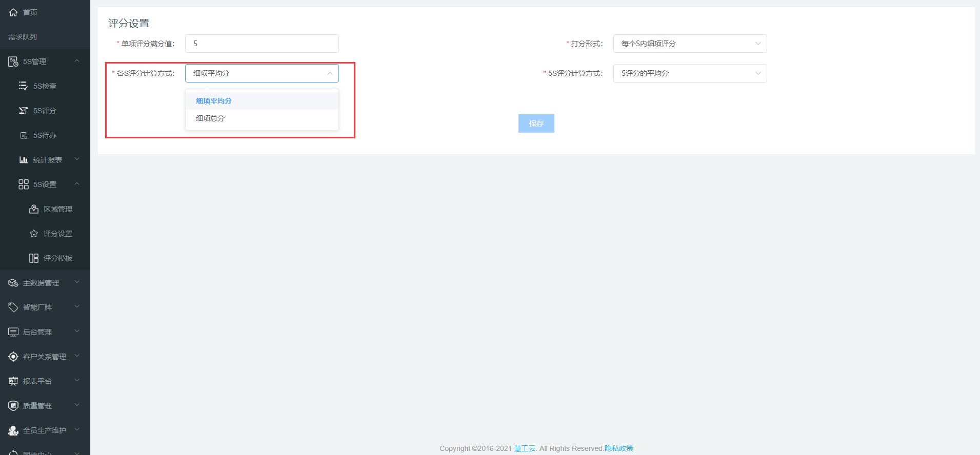Click the home icon in sidebar
980x455 pixels.
click(13, 12)
